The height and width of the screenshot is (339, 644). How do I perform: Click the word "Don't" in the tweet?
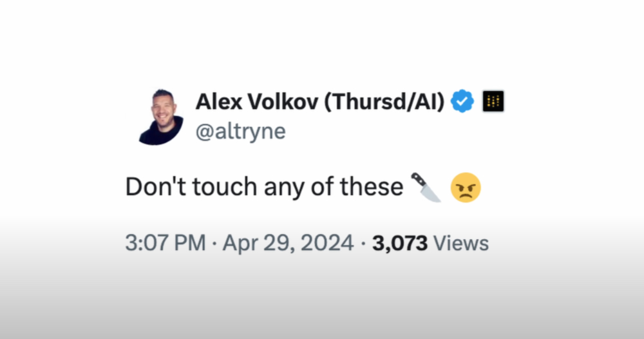[156, 186]
